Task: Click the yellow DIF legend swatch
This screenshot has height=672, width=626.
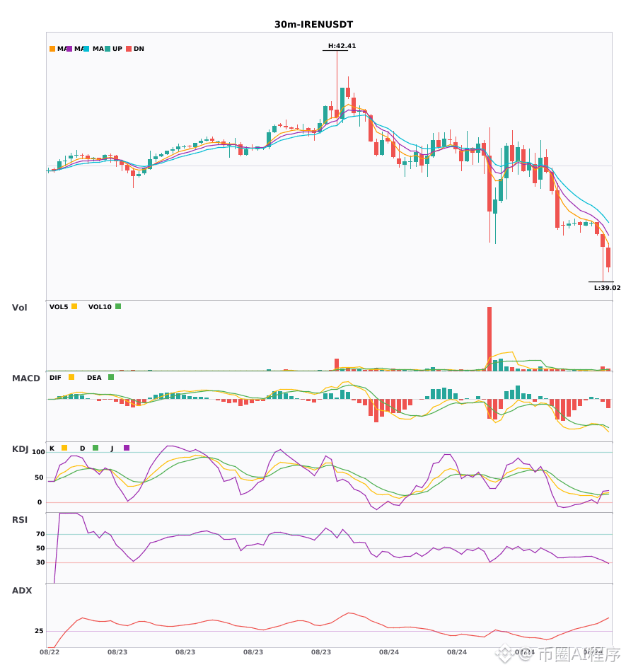Action: [71, 377]
